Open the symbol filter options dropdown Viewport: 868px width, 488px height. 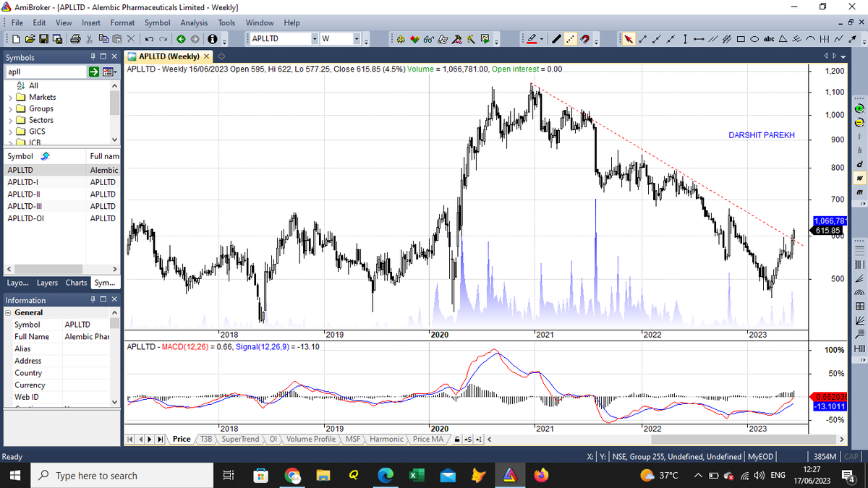click(x=109, y=72)
